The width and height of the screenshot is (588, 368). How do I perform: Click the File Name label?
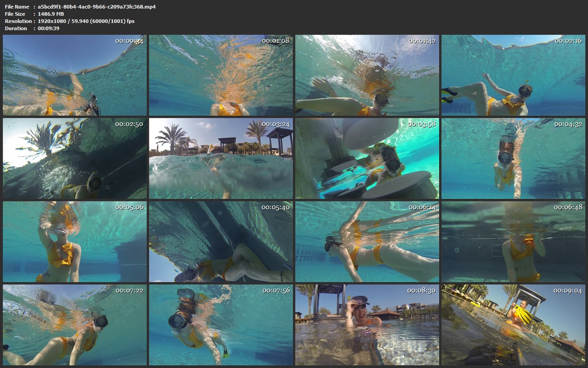point(17,7)
